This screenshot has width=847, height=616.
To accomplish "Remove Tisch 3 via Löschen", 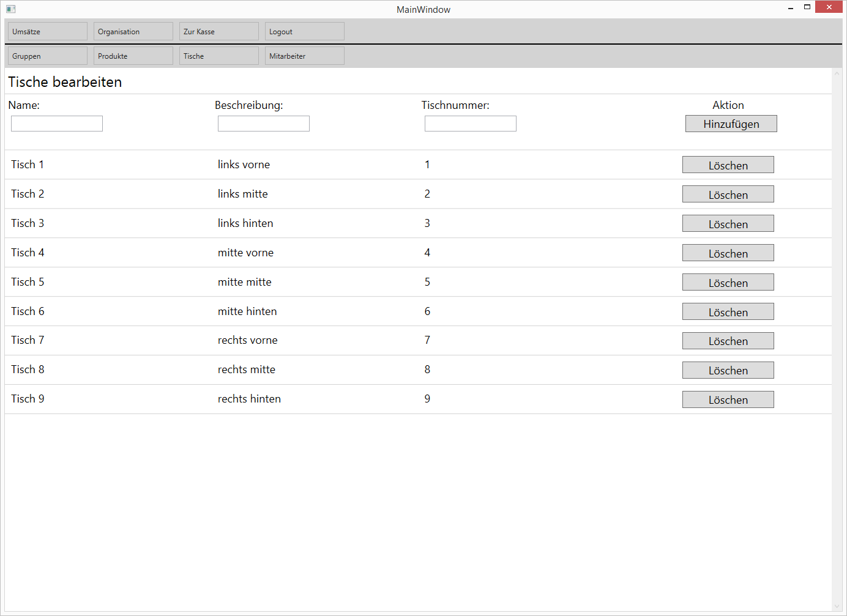I will coord(728,224).
